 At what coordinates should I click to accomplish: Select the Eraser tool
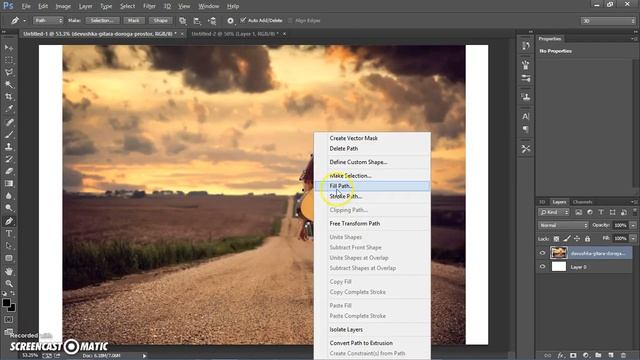[x=9, y=171]
